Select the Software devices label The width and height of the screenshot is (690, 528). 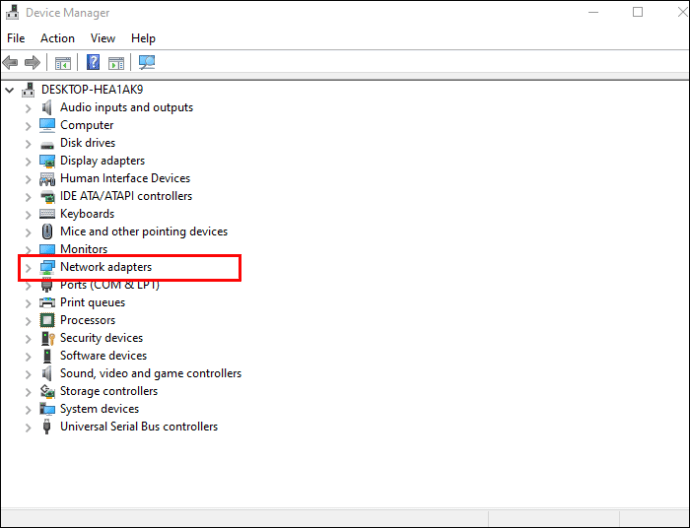tap(103, 356)
